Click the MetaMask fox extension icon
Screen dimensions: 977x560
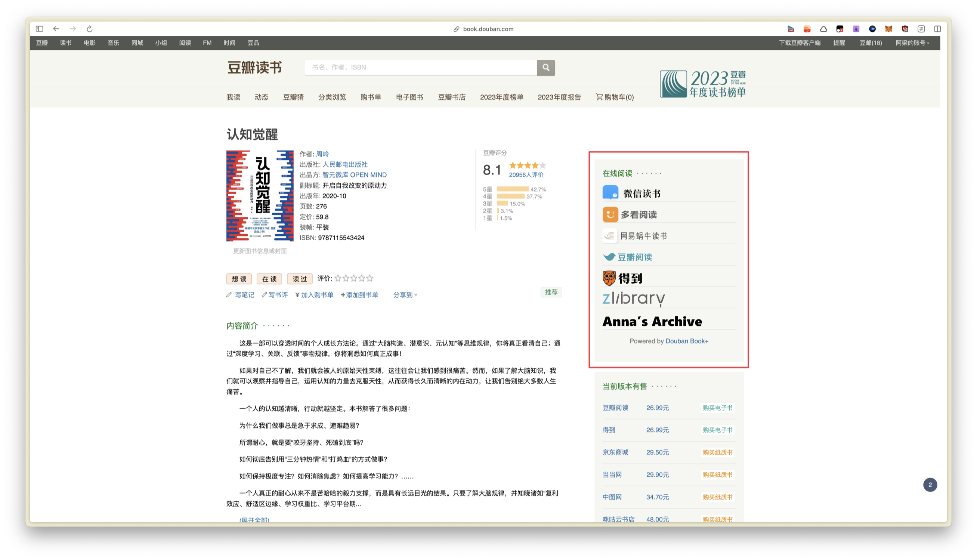888,29
